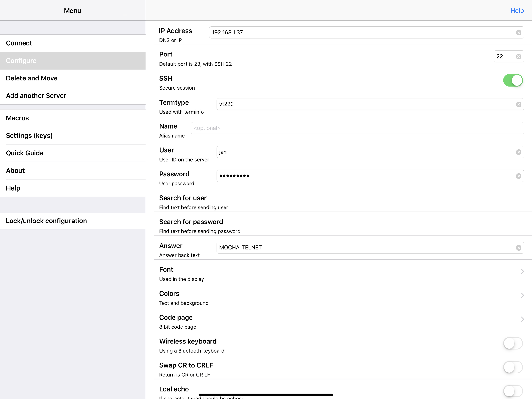Viewport: 532px width, 399px height.
Task: Clear the Answer field using X icon
Action: click(x=518, y=248)
